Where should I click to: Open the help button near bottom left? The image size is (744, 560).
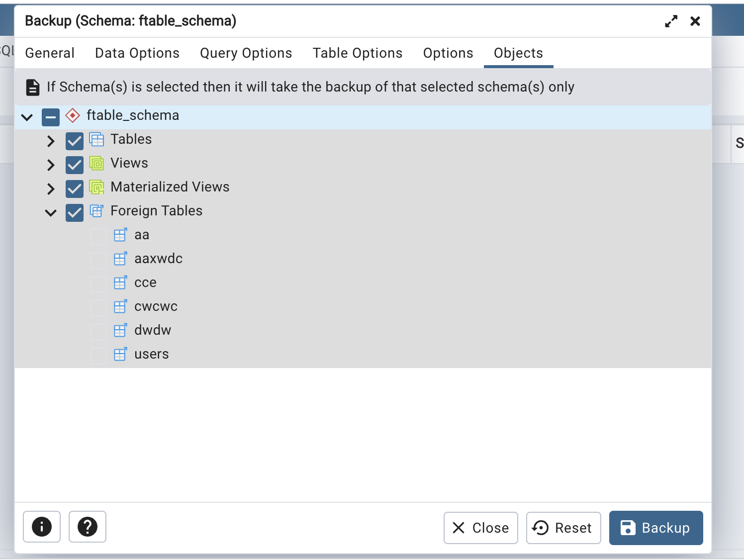[x=88, y=527]
